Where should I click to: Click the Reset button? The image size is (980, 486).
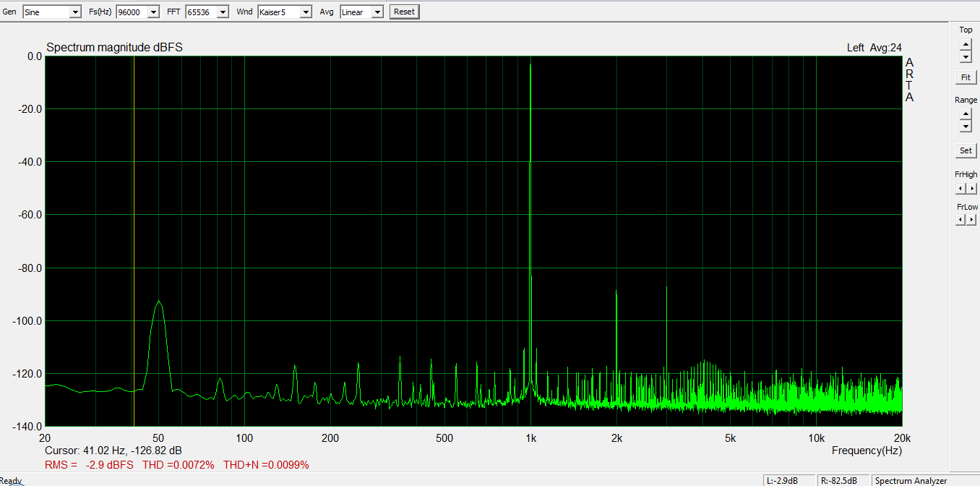pos(404,12)
